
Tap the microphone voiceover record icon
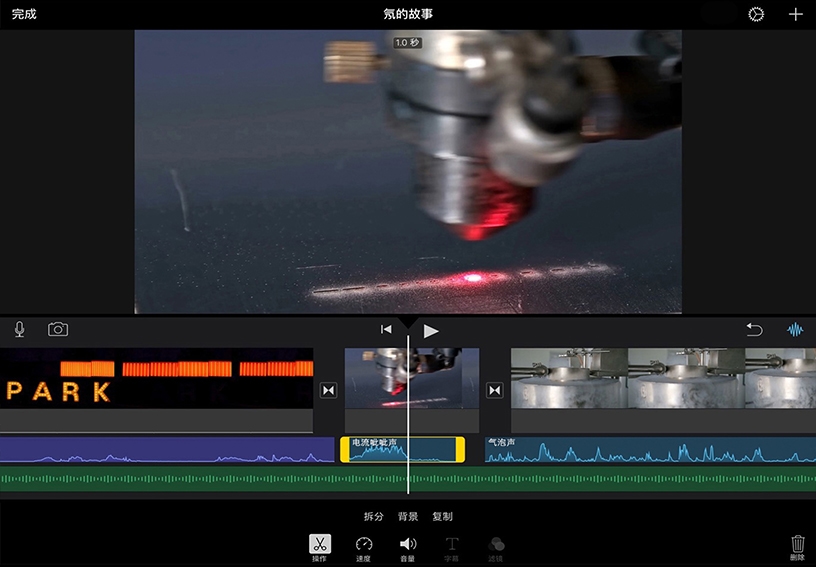19,329
